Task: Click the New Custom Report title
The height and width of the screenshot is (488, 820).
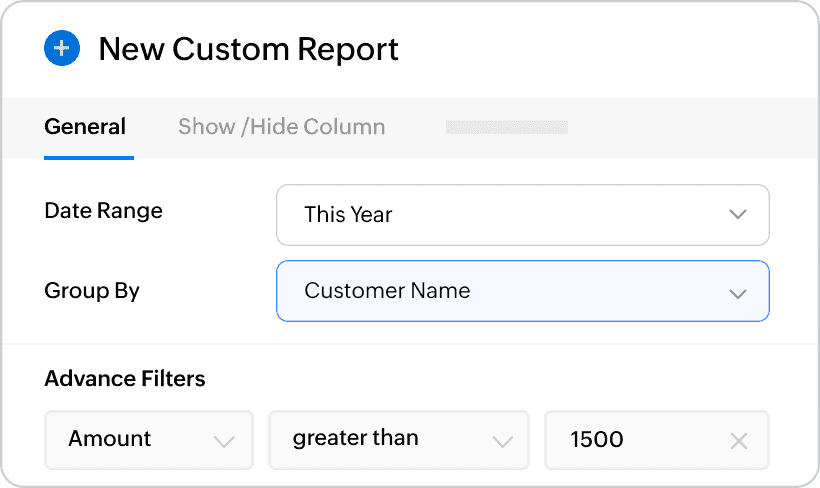Action: click(248, 49)
